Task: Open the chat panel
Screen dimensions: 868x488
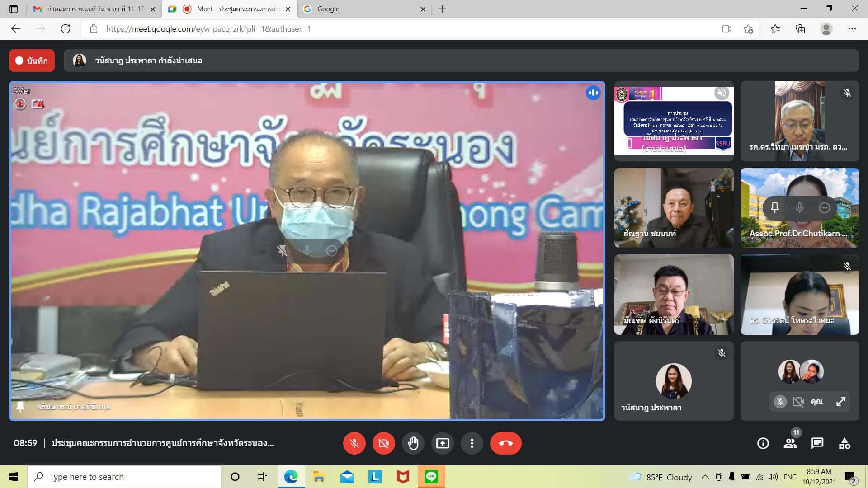Action: [x=817, y=443]
